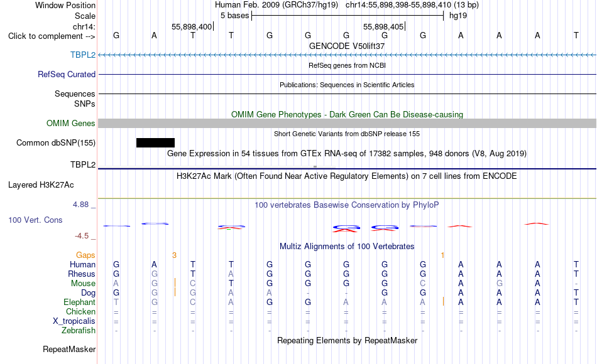Click the Window Position label
The width and height of the screenshot is (597, 364).
point(65,5)
